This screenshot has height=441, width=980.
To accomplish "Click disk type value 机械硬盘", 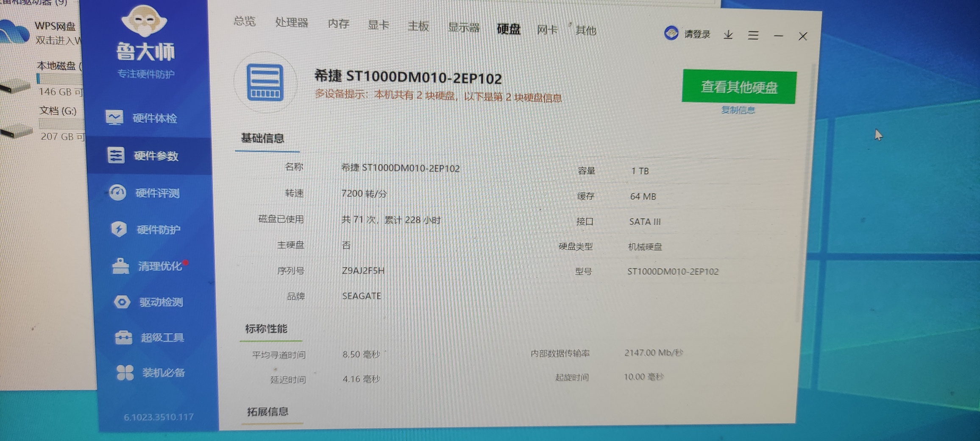I will (645, 246).
